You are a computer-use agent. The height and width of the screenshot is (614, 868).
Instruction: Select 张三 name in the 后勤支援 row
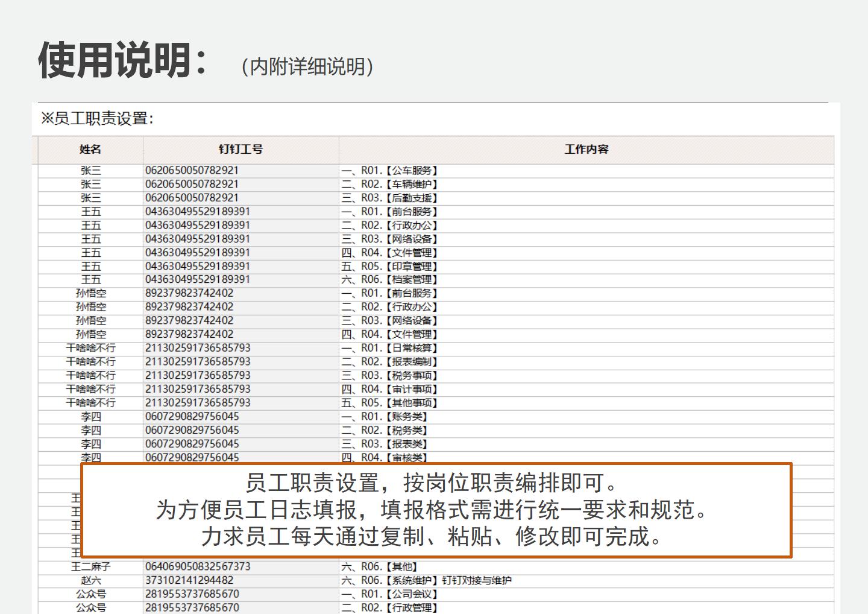click(x=90, y=198)
